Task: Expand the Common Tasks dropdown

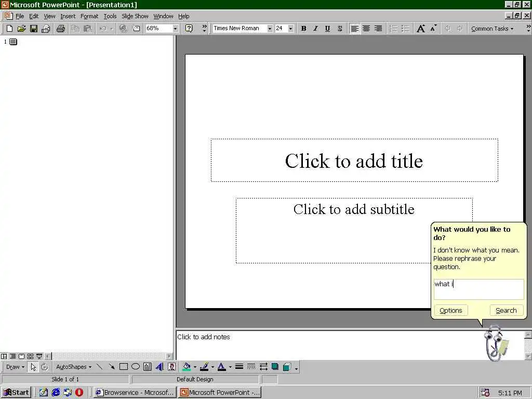Action: pyautogui.click(x=492, y=29)
